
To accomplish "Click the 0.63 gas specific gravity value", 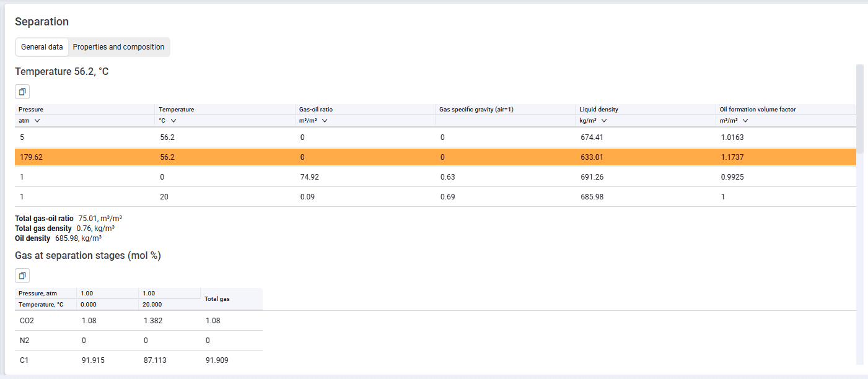I will pyautogui.click(x=448, y=177).
